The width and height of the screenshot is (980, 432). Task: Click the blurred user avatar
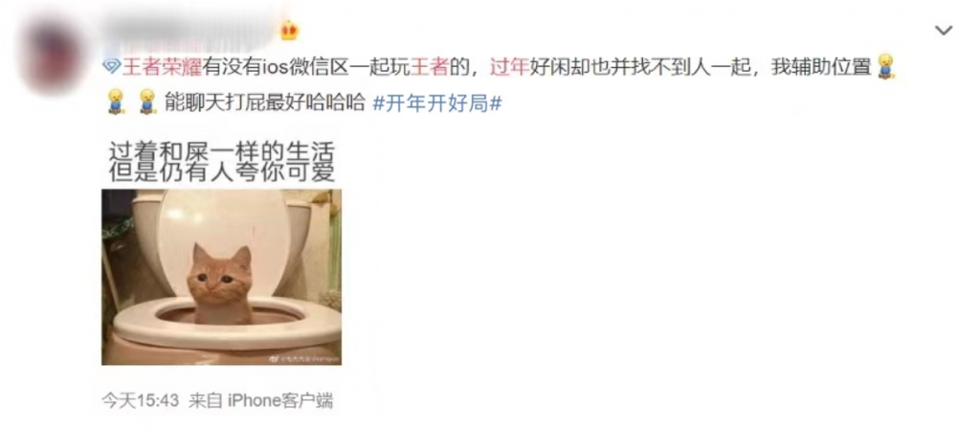pyautogui.click(x=52, y=55)
